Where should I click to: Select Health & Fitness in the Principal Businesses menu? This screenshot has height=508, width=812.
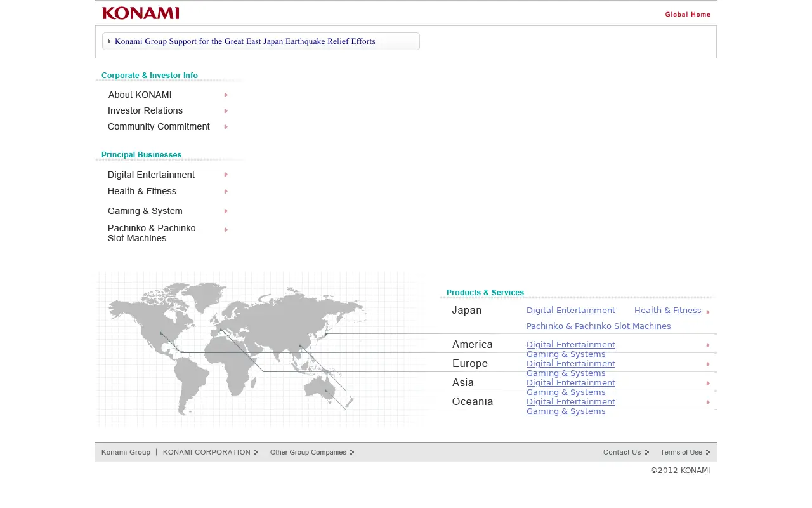(x=142, y=191)
